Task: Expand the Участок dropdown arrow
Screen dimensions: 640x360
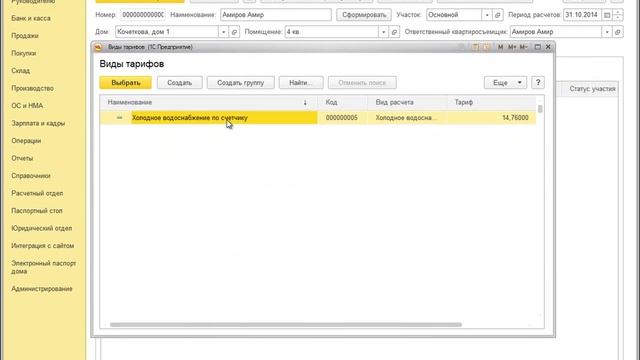Action: click(x=487, y=15)
